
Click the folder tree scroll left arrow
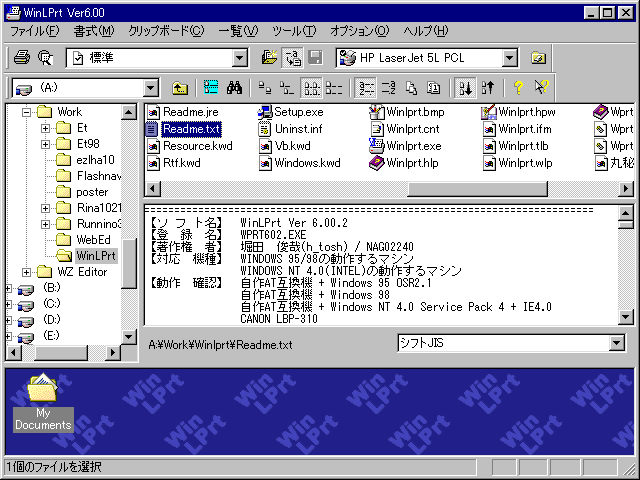click(13, 352)
